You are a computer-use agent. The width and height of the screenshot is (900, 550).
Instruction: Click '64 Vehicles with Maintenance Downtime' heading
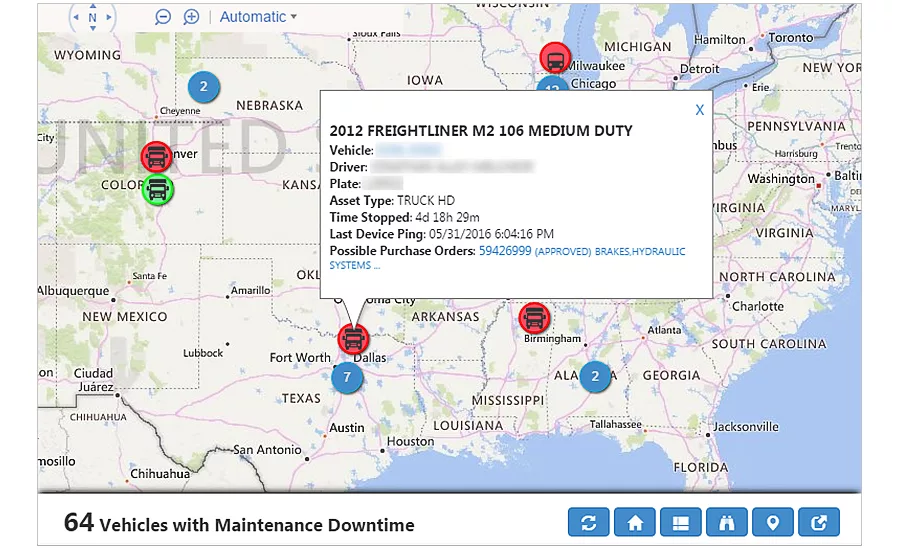(x=239, y=523)
